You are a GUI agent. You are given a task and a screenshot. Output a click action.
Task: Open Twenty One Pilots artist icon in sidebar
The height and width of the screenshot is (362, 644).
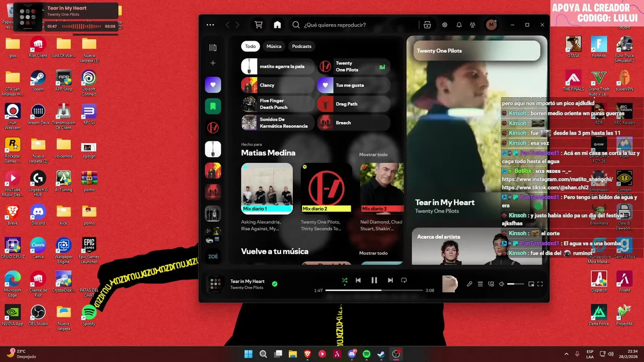[x=213, y=128]
